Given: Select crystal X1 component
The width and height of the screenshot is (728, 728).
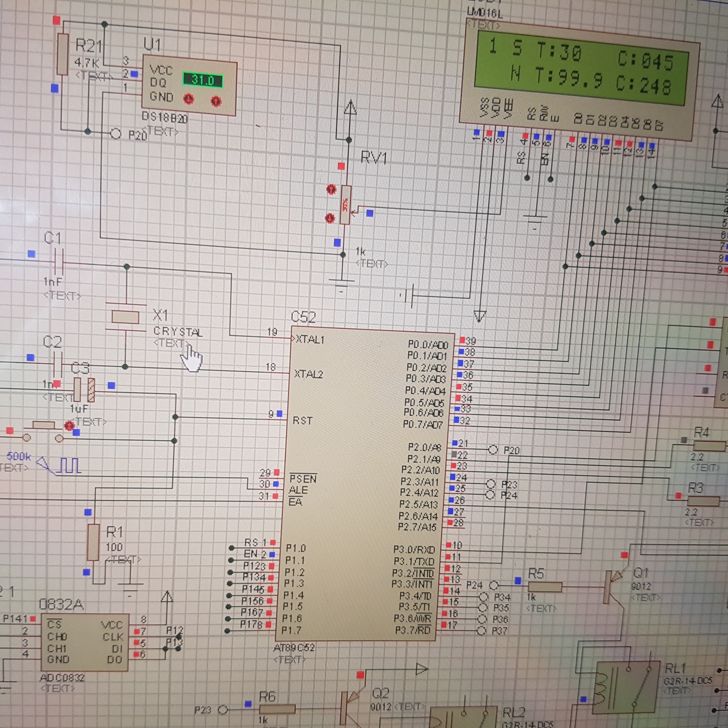Looking at the screenshot, I should pos(126,317).
